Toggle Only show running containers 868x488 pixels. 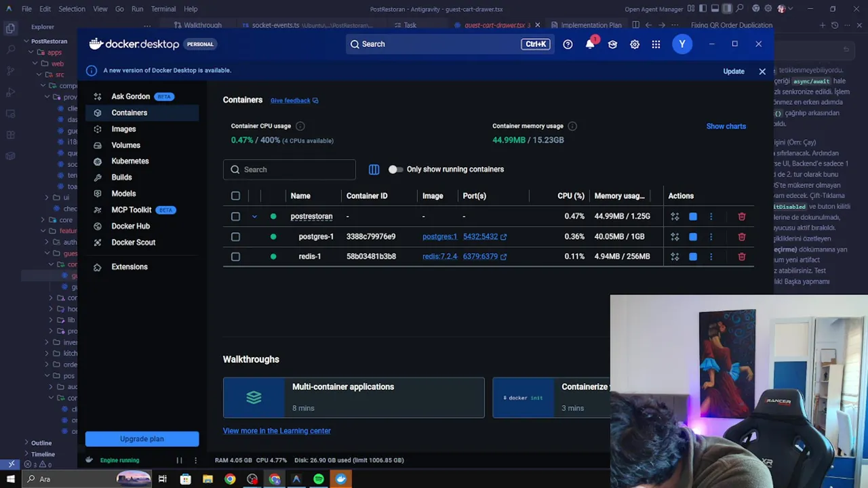395,169
